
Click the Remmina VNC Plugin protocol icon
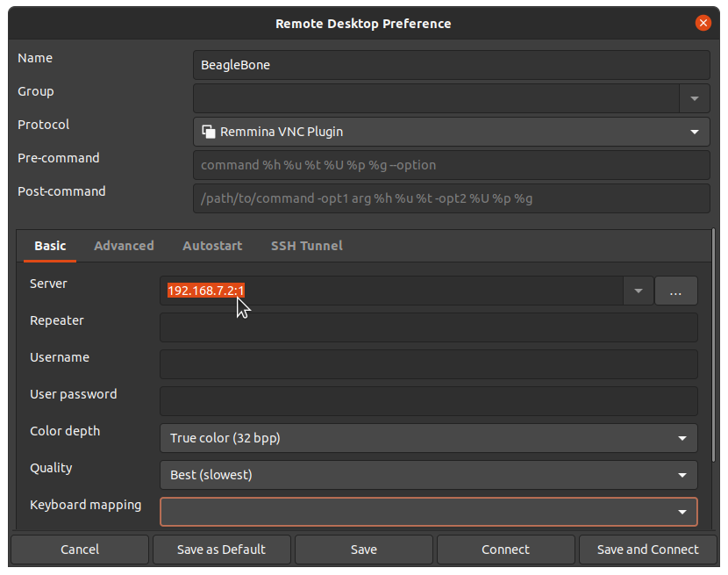click(x=209, y=132)
